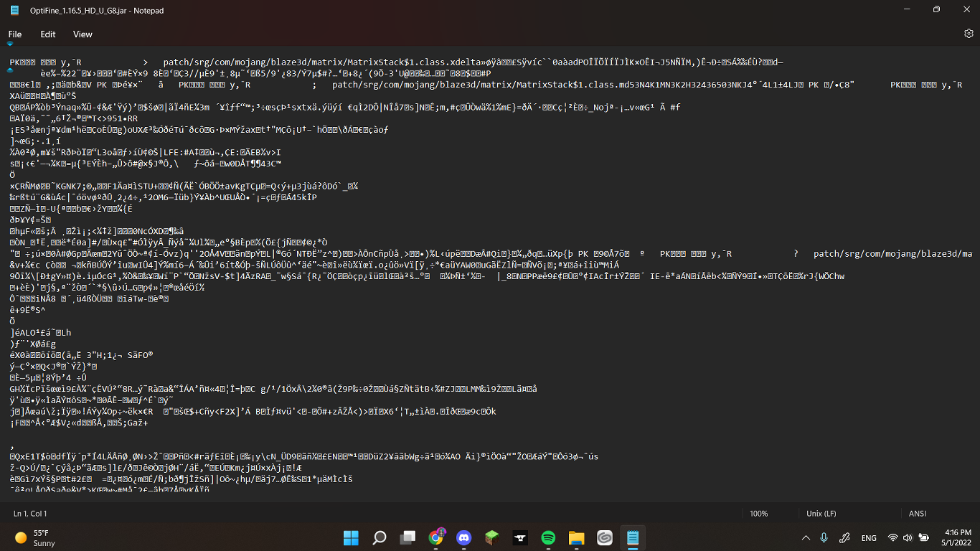Select the anvil-style Forge app on the taskbar
980x551 pixels.
click(x=519, y=537)
